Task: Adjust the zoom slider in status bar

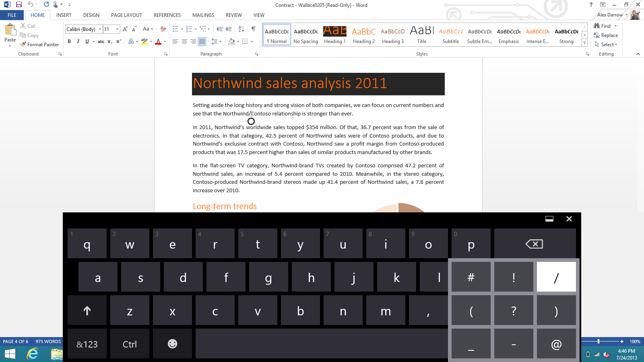Action: point(599,341)
